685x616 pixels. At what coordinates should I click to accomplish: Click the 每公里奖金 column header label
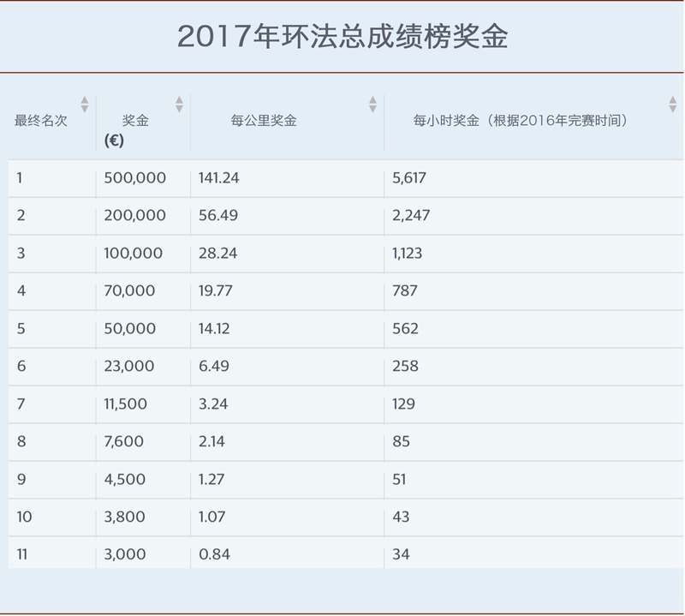coord(264,121)
